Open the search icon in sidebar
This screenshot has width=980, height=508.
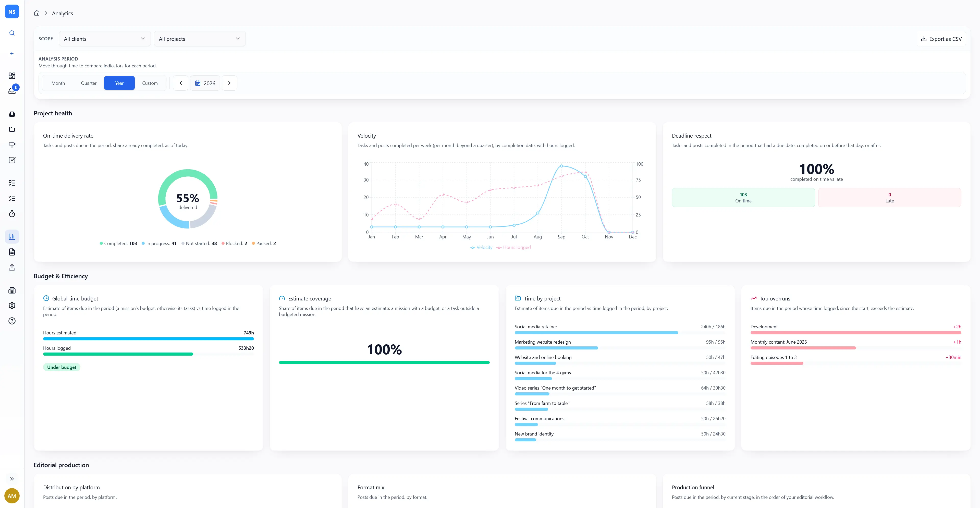[x=12, y=33]
